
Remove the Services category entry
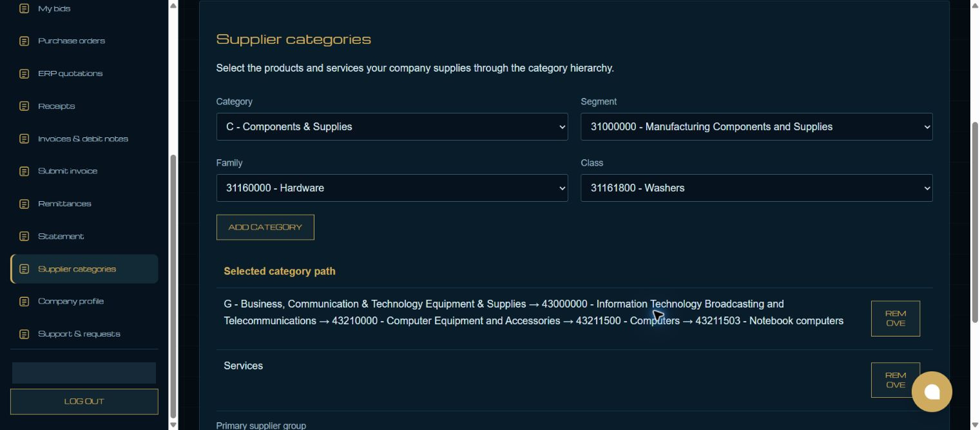coord(895,380)
